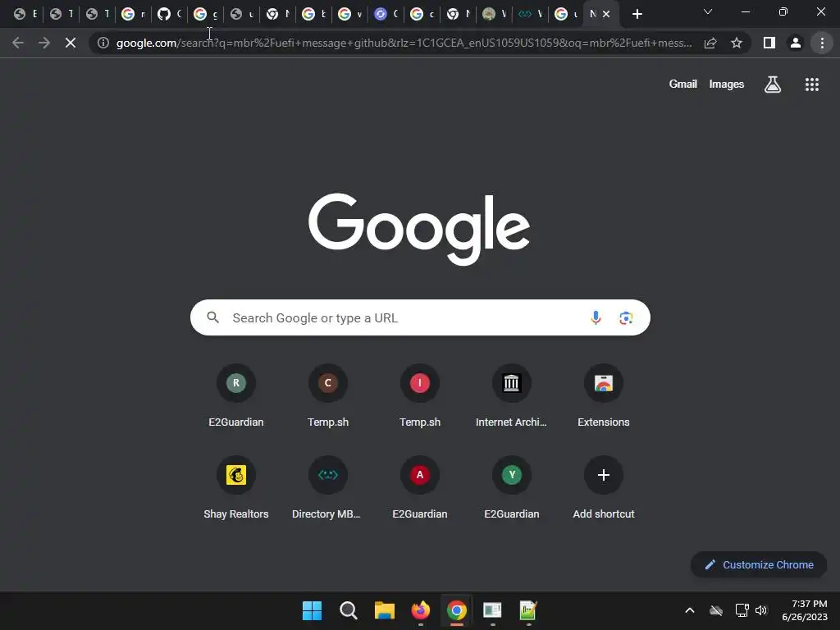
Task: Open the Internet Archive shortcut
Action: (512, 395)
